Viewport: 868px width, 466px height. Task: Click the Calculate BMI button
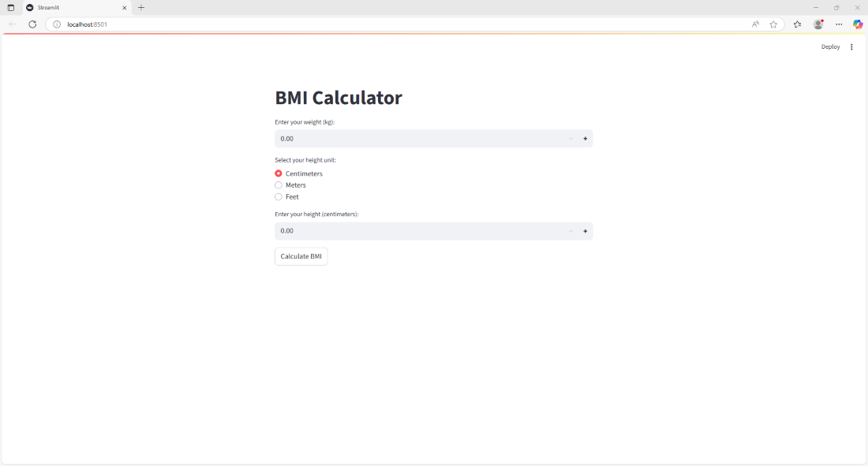coord(301,255)
